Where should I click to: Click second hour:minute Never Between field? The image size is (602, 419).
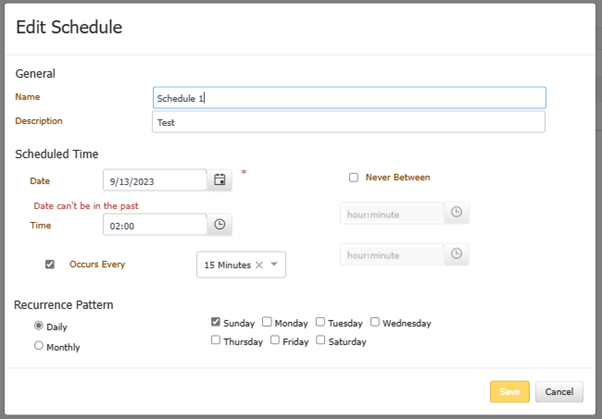point(392,254)
